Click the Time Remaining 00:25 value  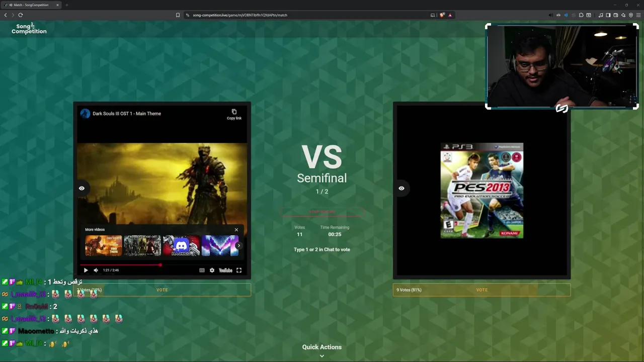click(335, 234)
